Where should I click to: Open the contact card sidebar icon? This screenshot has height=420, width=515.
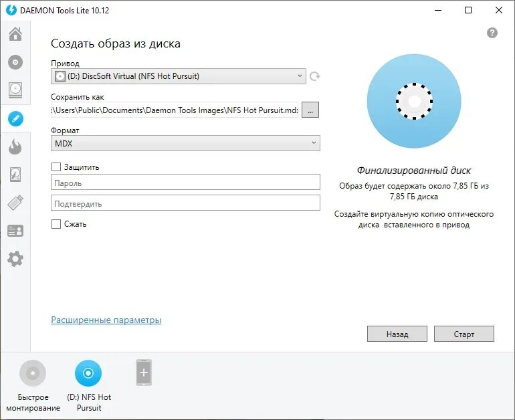pos(15,231)
